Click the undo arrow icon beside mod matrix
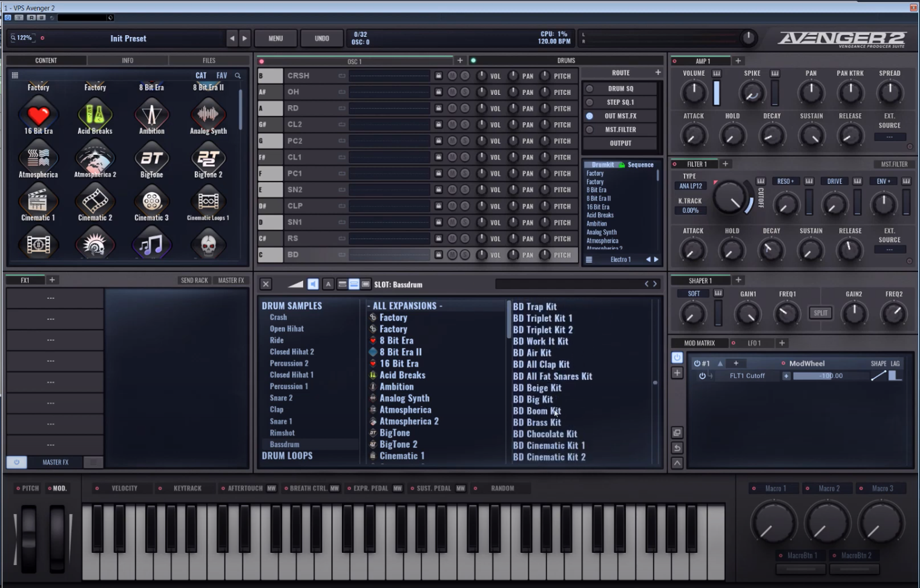Screen dimensions: 920x588 677,448
